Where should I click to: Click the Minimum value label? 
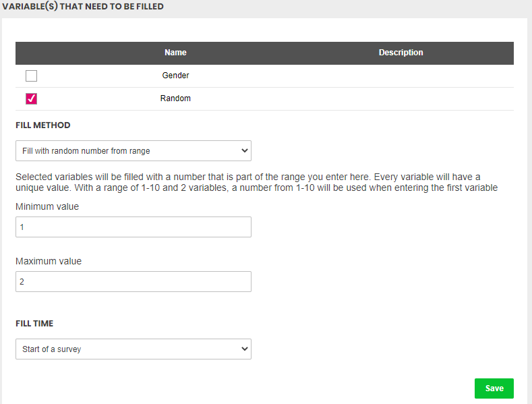(x=47, y=206)
